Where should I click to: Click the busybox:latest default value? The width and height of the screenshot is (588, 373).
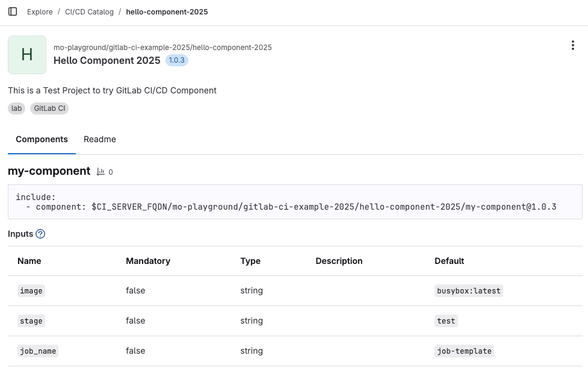click(468, 290)
